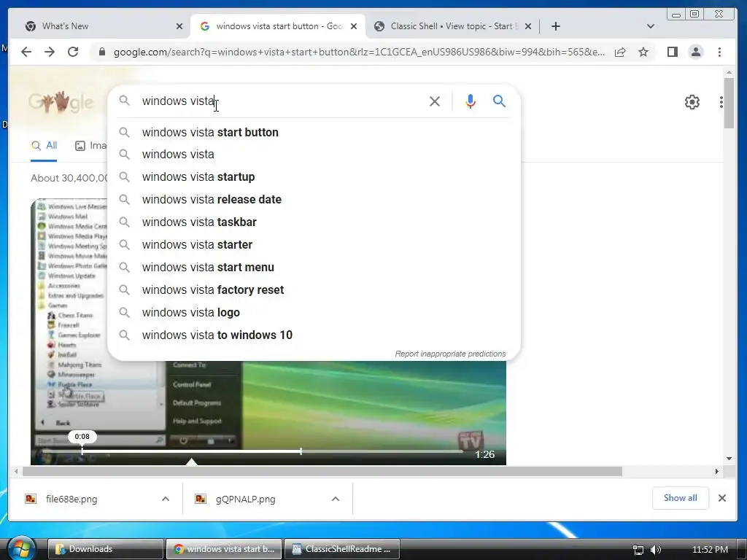The image size is (747, 560).
Task: Select the All search results tab
Action: click(x=44, y=146)
